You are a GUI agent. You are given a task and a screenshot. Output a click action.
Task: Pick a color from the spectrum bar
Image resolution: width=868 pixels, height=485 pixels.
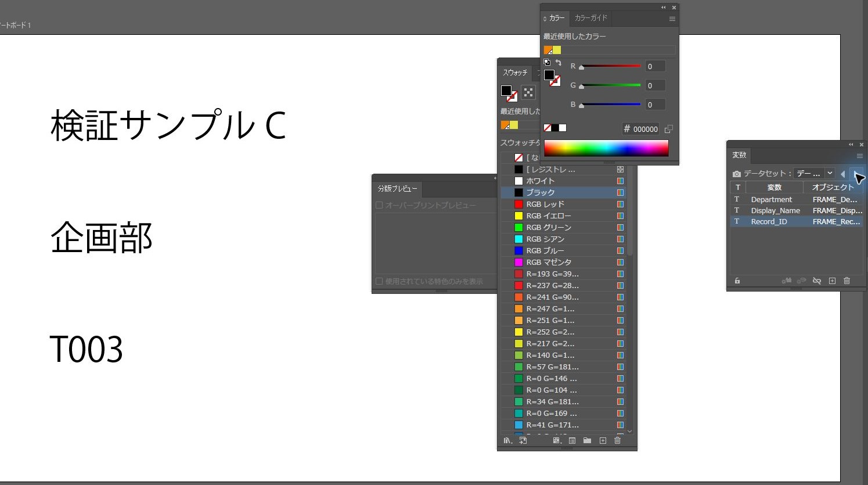click(606, 148)
